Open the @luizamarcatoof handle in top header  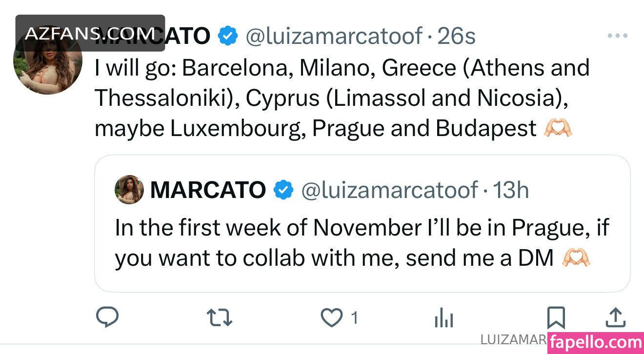(334, 36)
